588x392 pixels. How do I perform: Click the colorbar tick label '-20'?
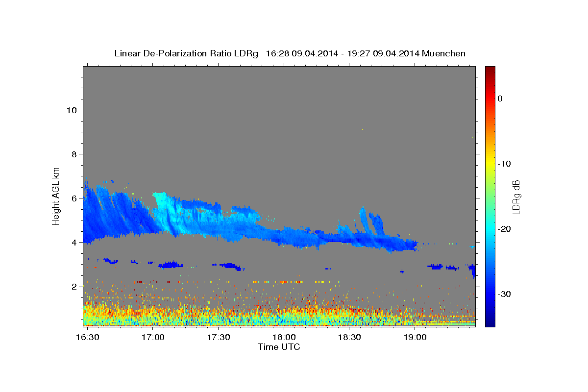pos(504,229)
